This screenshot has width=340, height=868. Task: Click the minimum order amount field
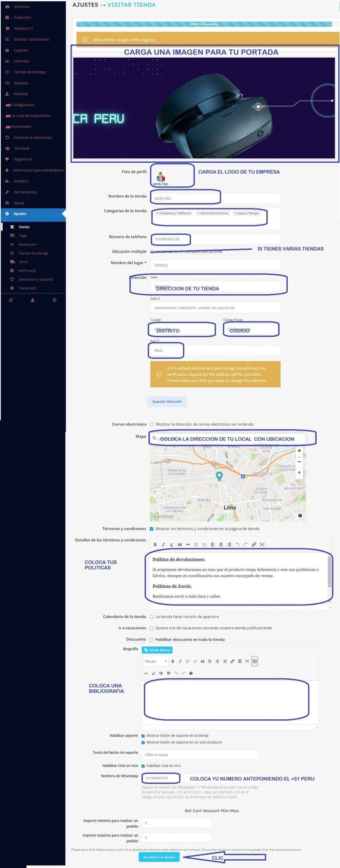coord(176,823)
